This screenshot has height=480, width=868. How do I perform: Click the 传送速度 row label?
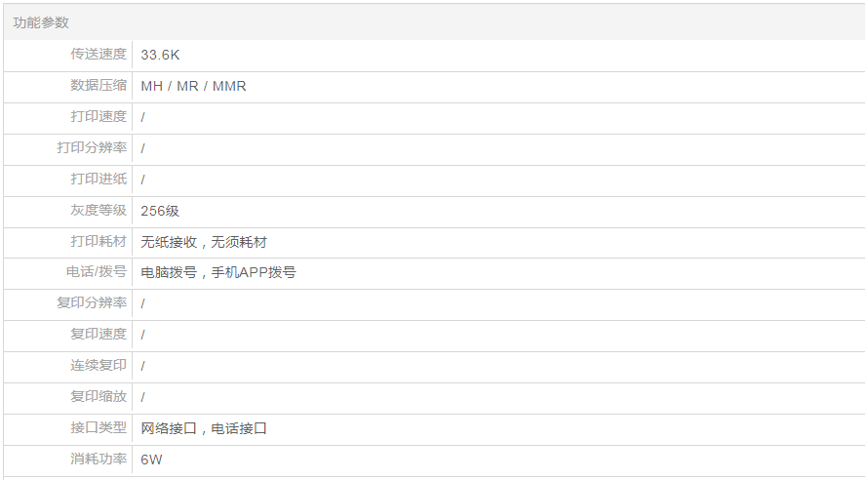click(98, 55)
